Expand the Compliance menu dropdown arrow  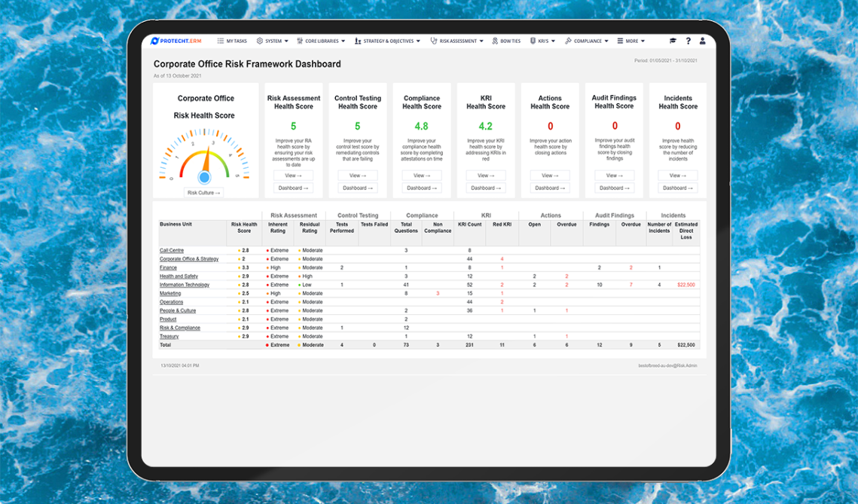coord(606,41)
